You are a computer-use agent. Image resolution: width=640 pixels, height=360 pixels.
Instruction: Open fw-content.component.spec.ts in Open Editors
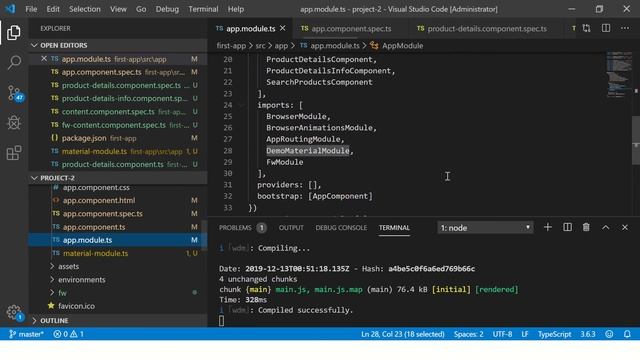click(118, 125)
